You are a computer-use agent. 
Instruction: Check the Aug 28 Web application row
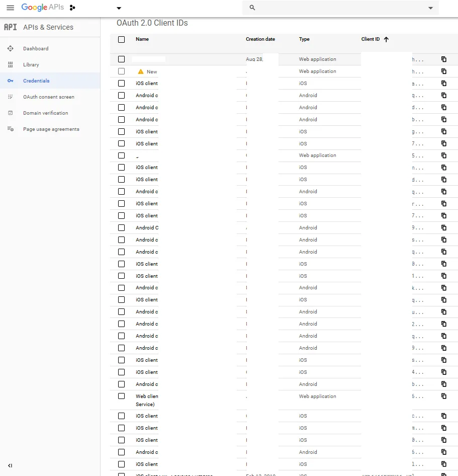point(121,59)
